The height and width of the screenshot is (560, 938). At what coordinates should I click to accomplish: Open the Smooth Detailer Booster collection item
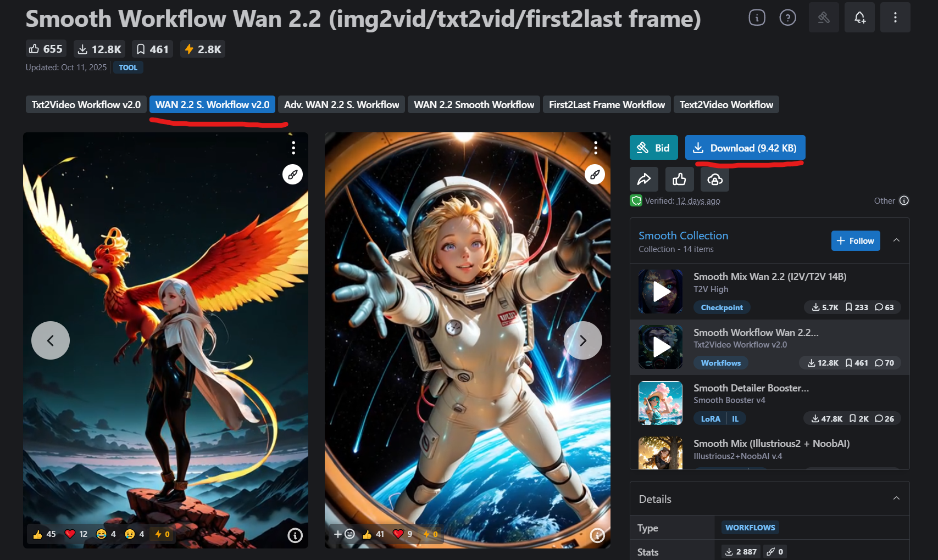pyautogui.click(x=751, y=388)
